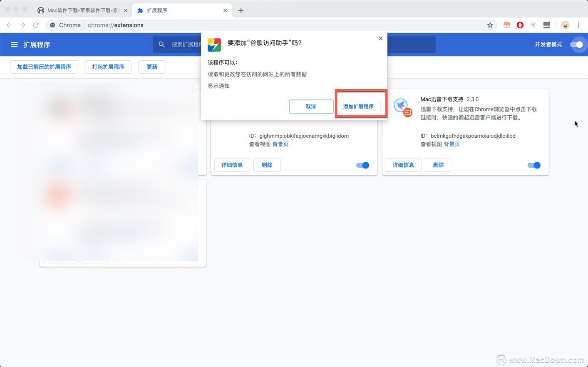
Task: Close the Mac软件下载 tab
Action: click(126, 10)
